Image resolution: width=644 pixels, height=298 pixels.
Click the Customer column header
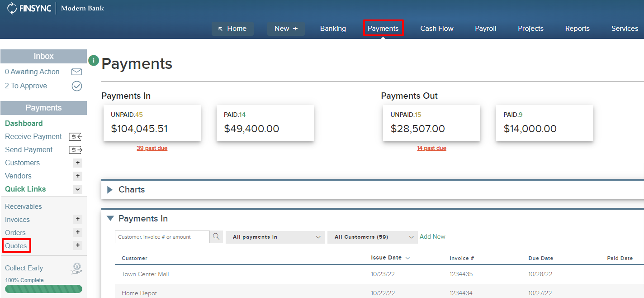tap(134, 258)
